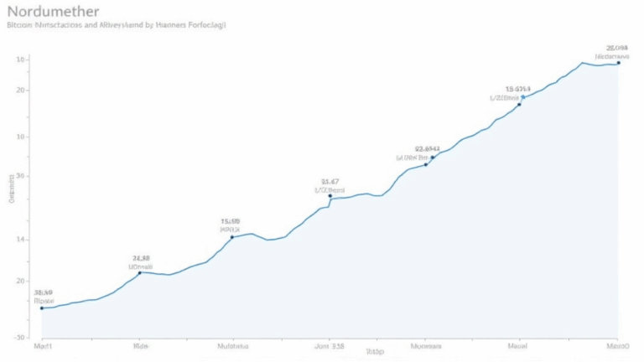644x362 pixels.
Task: Click the 30 tick on the y-axis
Action: [22, 176]
